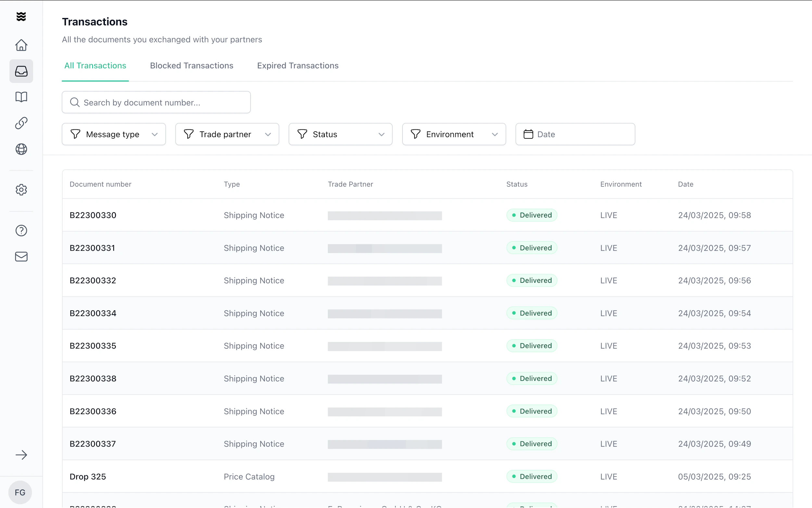Open the documentation book icon

(x=21, y=97)
